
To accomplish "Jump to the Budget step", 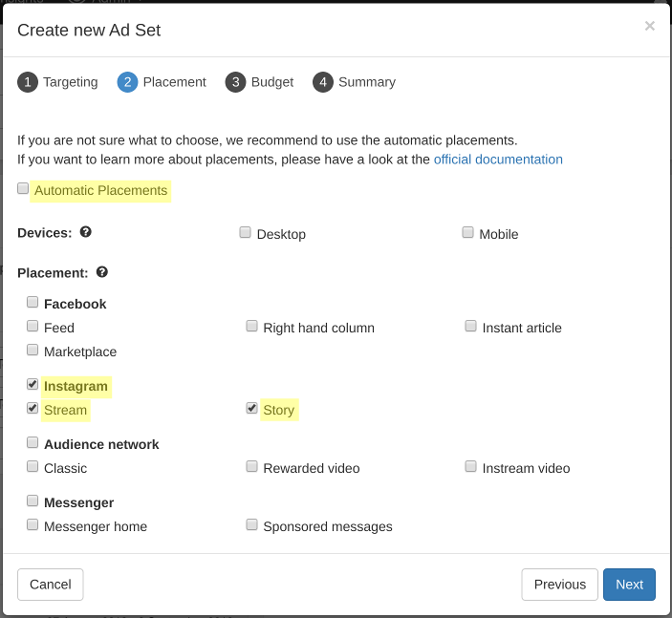I will click(x=260, y=82).
